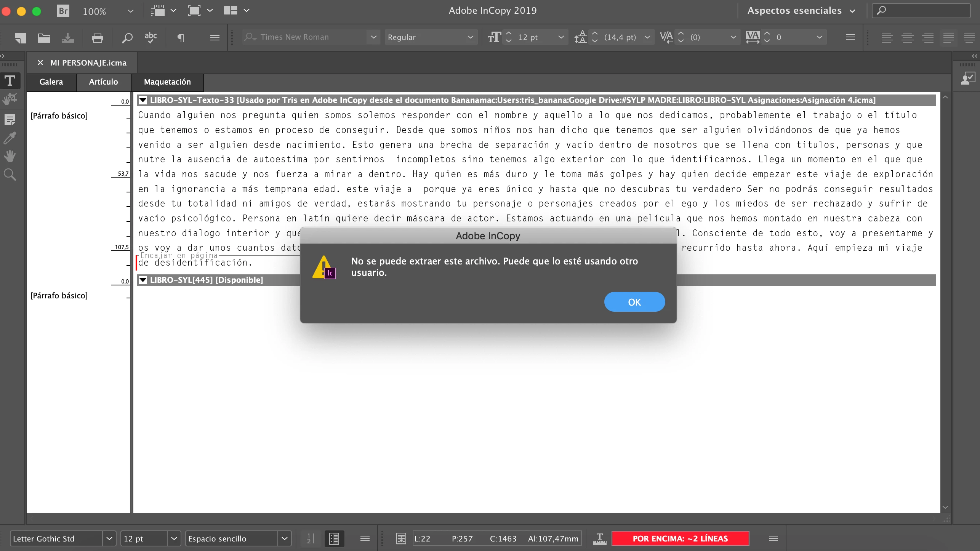Collapse the LIBRO-SYL-Texto-33 story
The width and height of the screenshot is (980, 551).
pos(143,100)
